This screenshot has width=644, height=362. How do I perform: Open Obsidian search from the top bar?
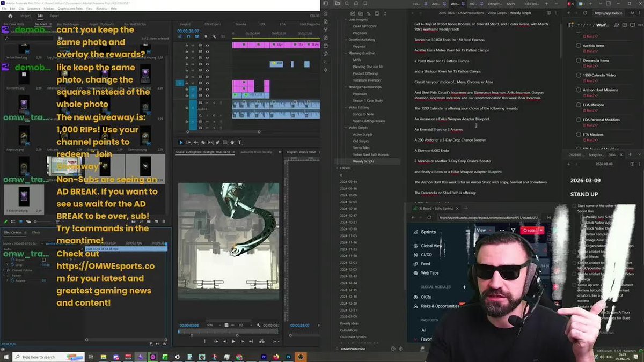tap(346, 4)
